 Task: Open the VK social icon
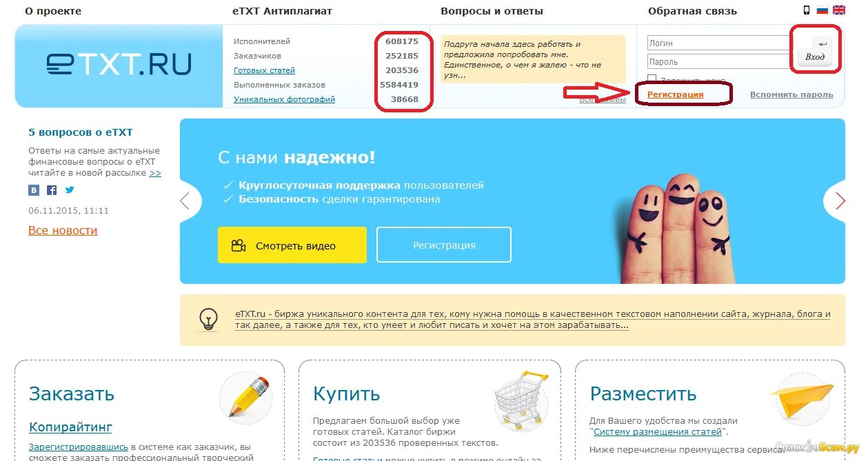(x=34, y=190)
